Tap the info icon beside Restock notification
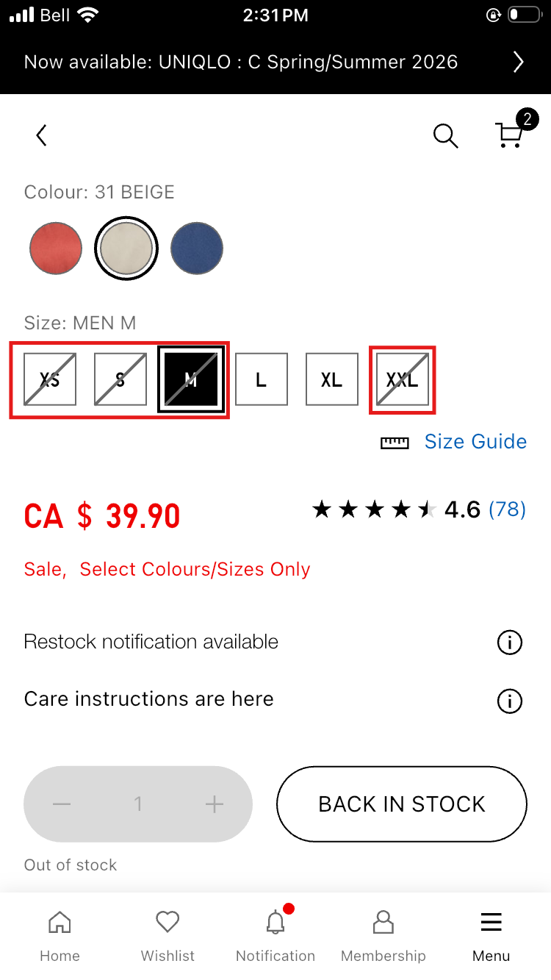Viewport: 551px width, 980px height. [509, 643]
